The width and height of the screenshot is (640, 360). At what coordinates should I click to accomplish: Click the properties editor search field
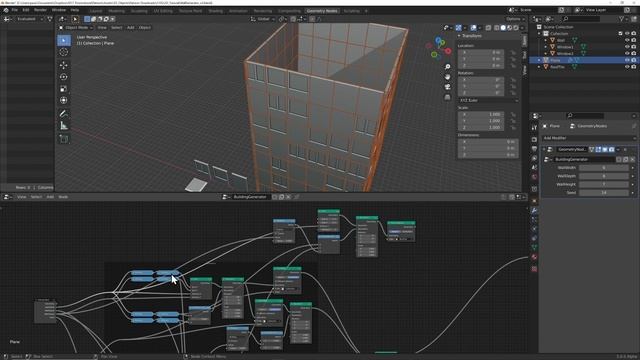click(x=585, y=116)
